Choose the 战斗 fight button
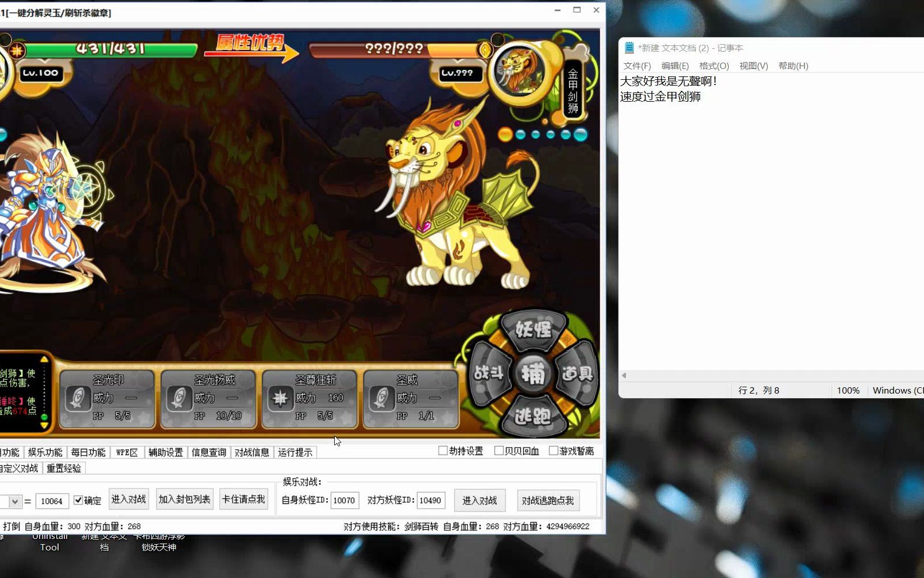 (489, 374)
